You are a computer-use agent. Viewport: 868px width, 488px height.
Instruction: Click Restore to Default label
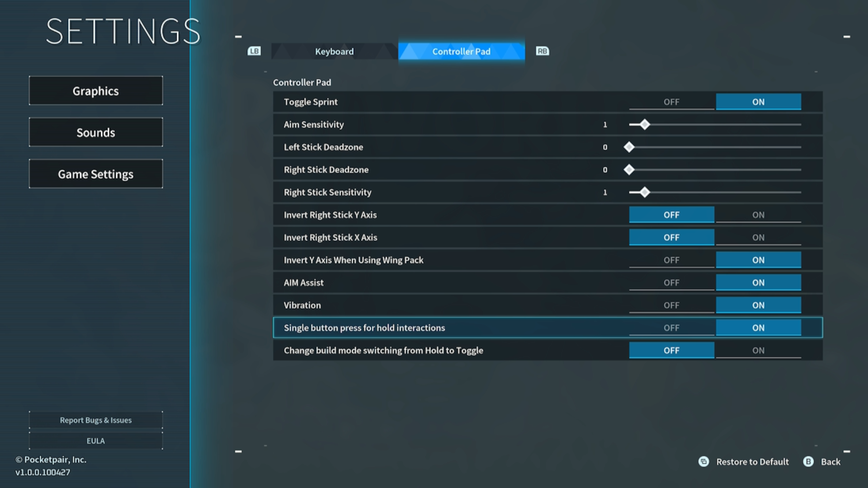pyautogui.click(x=752, y=462)
